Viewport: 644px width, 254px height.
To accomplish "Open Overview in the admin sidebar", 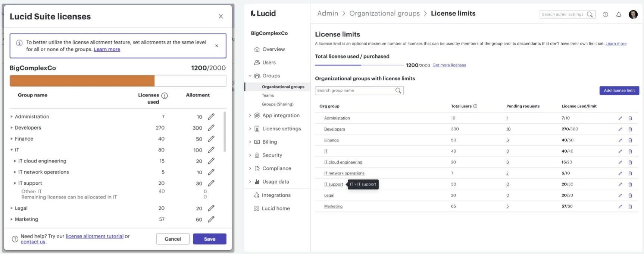I will click(273, 49).
